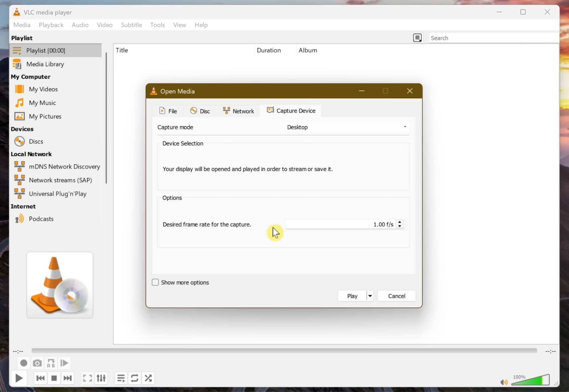Toggle loop playback mode
569x392 pixels.
tap(134, 378)
